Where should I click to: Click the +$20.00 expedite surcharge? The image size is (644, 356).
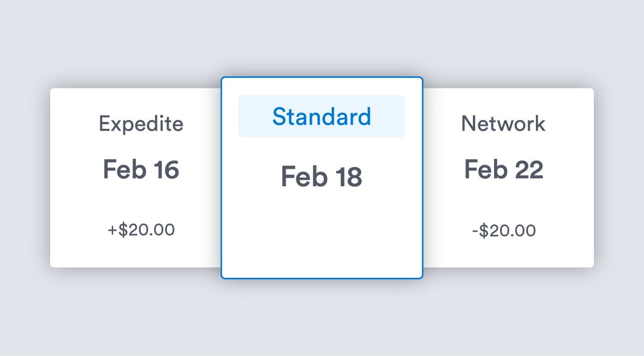point(141,230)
